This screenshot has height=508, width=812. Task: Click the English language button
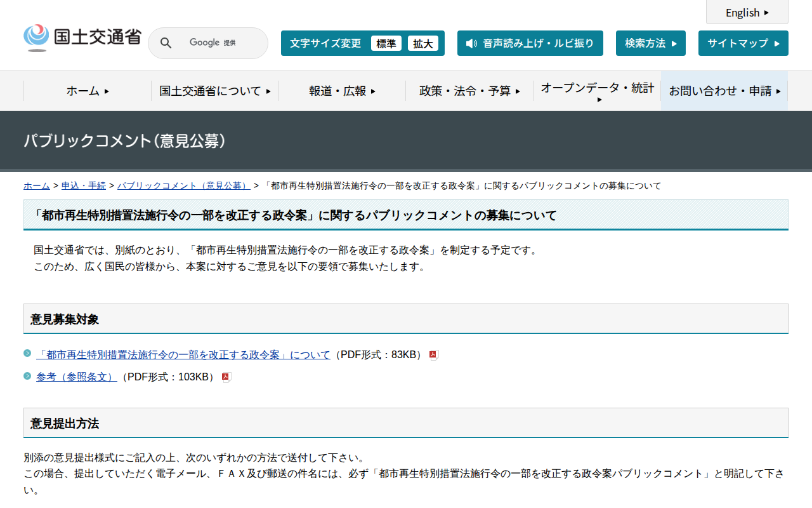[x=747, y=12]
